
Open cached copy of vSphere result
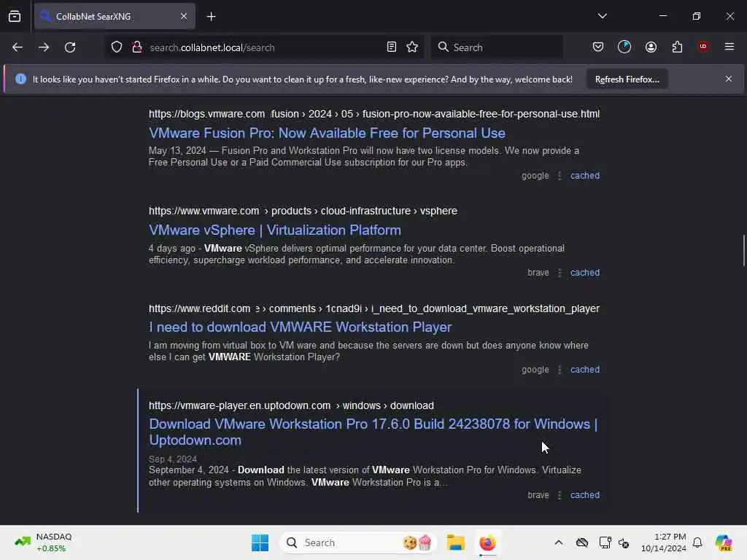(x=584, y=273)
